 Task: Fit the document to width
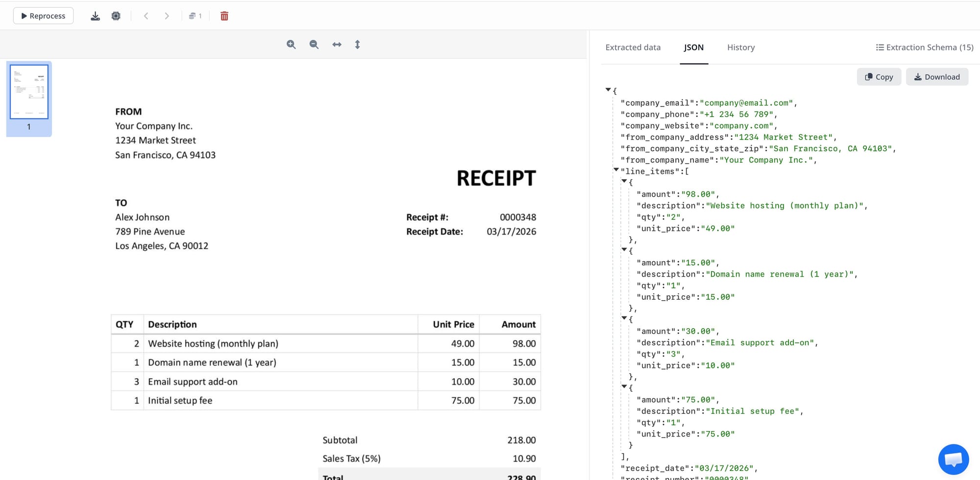pos(337,45)
